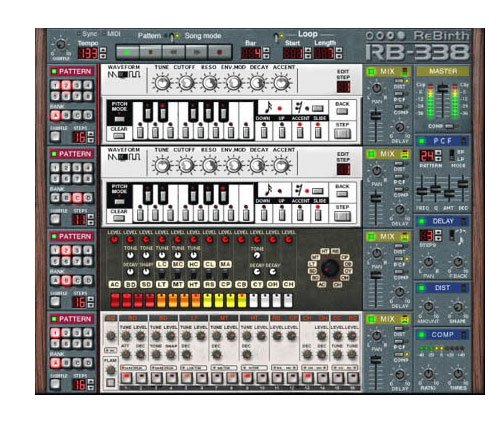This screenshot has height=429, width=500.
Task: Select the CY instrument button on the 808
Action: [257, 284]
